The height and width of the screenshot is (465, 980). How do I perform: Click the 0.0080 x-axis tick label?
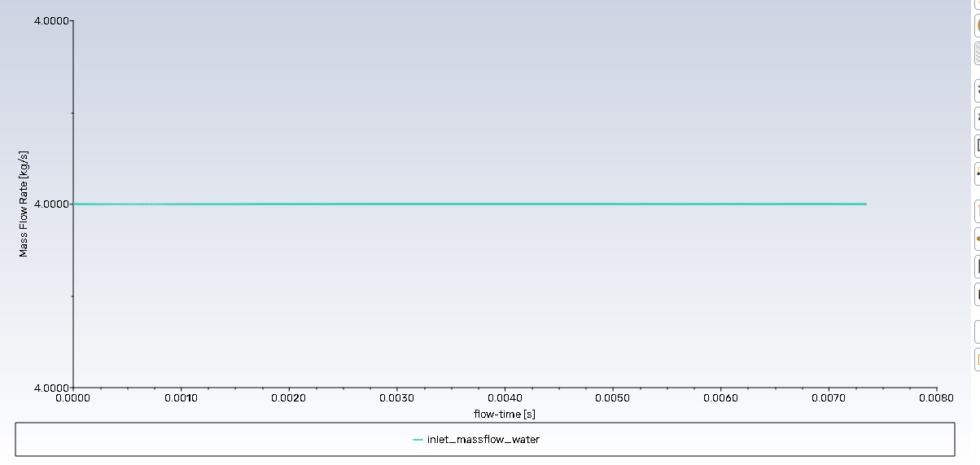coord(936,398)
